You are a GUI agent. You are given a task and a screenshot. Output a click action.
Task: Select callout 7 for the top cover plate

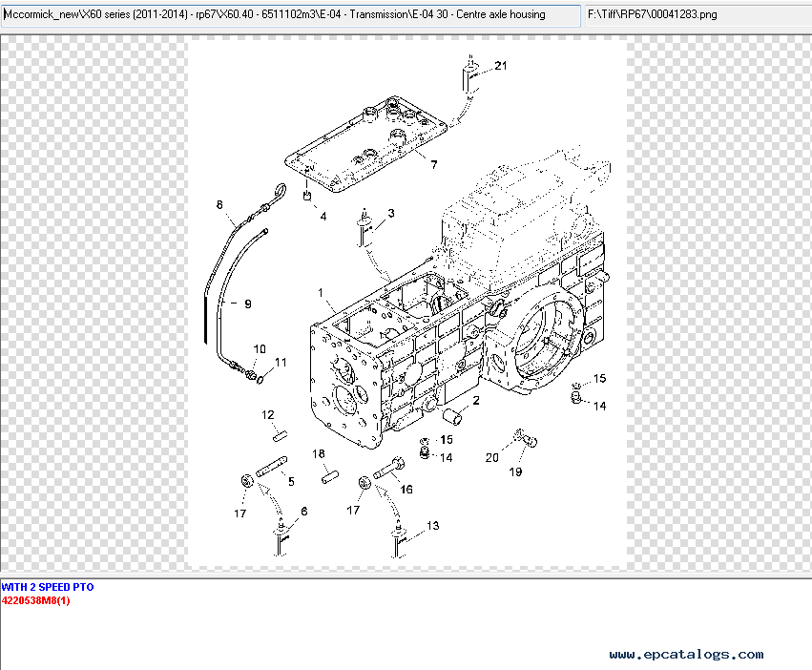tap(433, 165)
